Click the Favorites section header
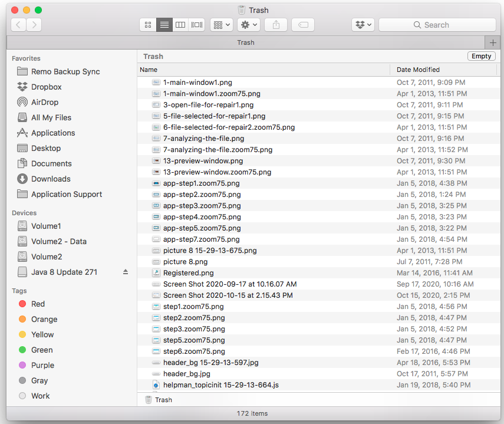Screen dimensions: 504x424 click(x=26, y=58)
